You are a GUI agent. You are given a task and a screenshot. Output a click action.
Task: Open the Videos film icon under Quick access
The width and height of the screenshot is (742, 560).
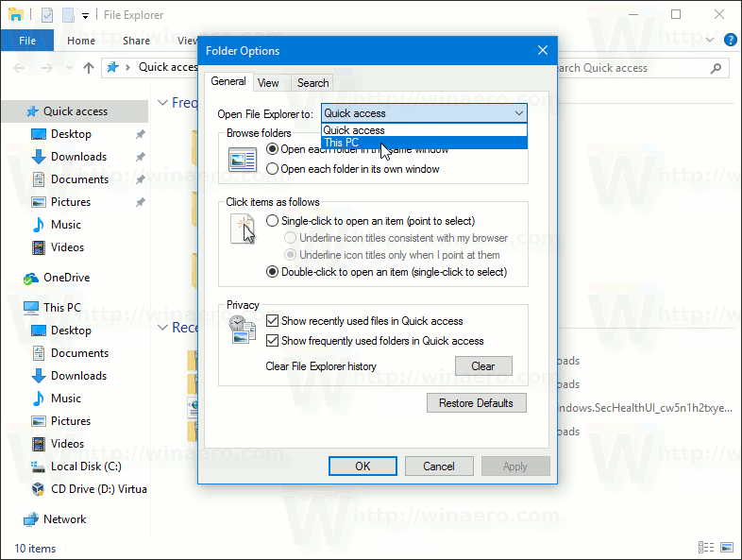[x=39, y=247]
